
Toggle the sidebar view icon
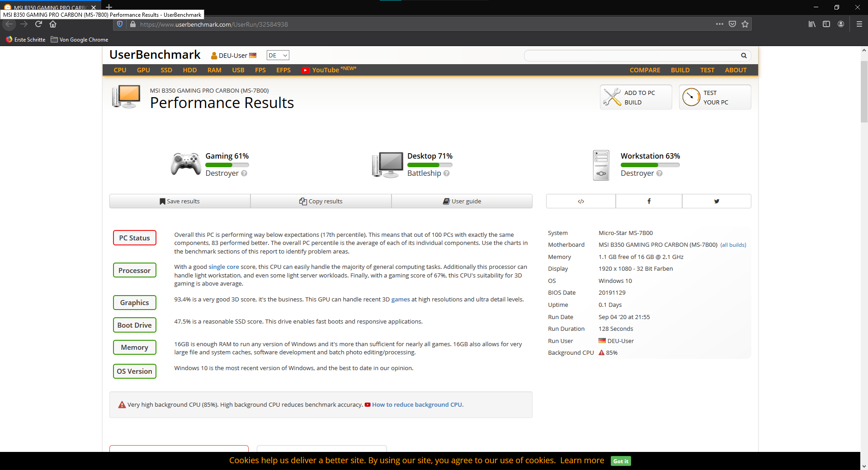pyautogui.click(x=826, y=24)
